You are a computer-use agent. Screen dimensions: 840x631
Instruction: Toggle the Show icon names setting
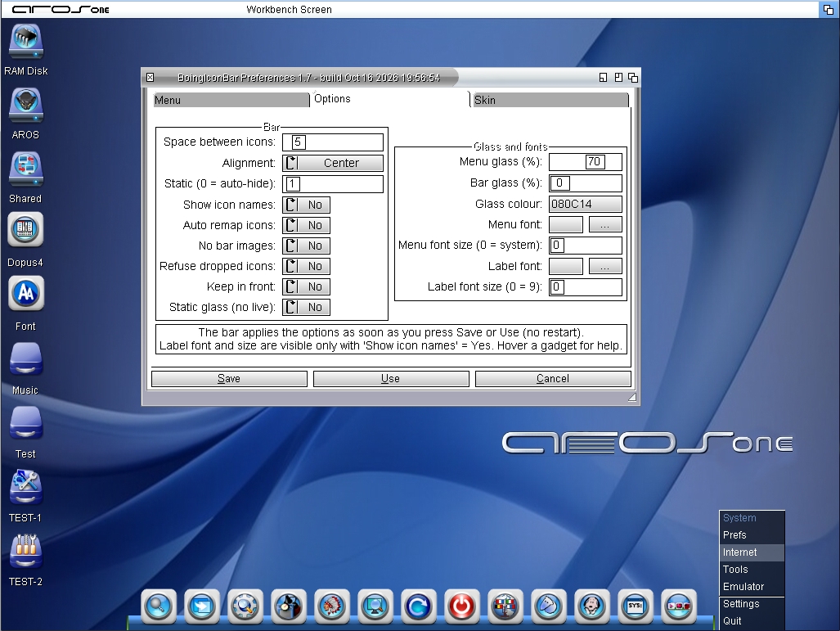tap(307, 205)
